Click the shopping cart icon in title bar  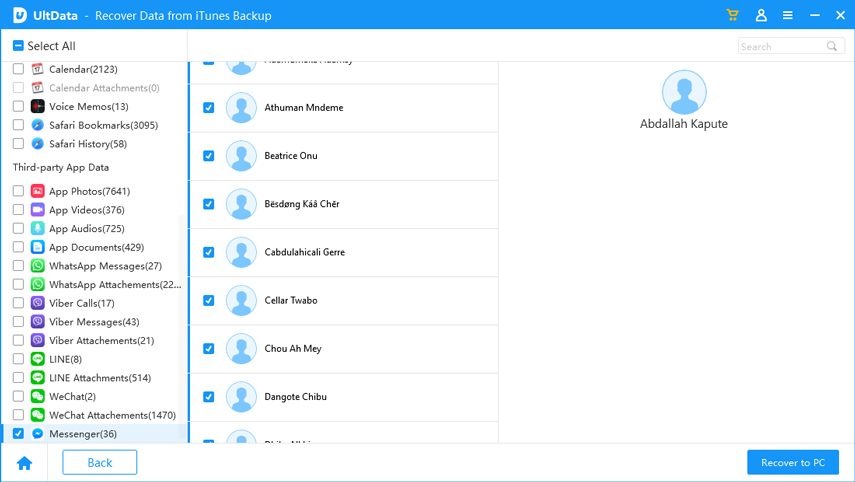(x=733, y=16)
